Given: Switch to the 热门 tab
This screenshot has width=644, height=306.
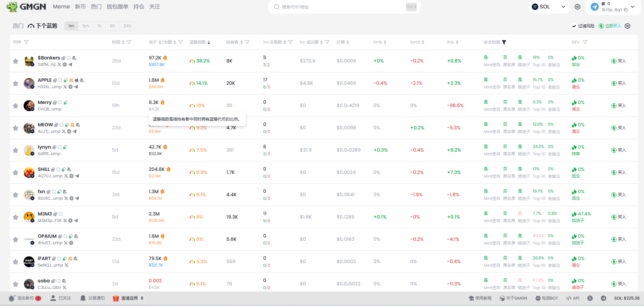Looking at the screenshot, I should click(x=18, y=26).
